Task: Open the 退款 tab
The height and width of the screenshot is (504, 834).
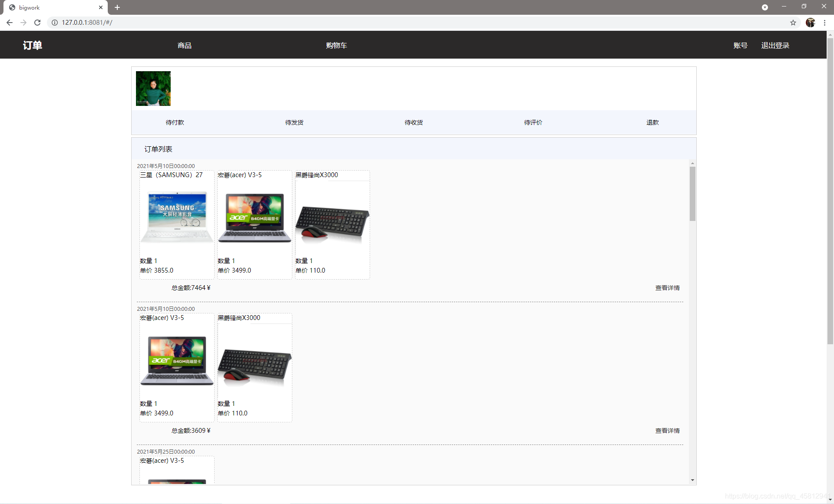Action: tap(652, 122)
